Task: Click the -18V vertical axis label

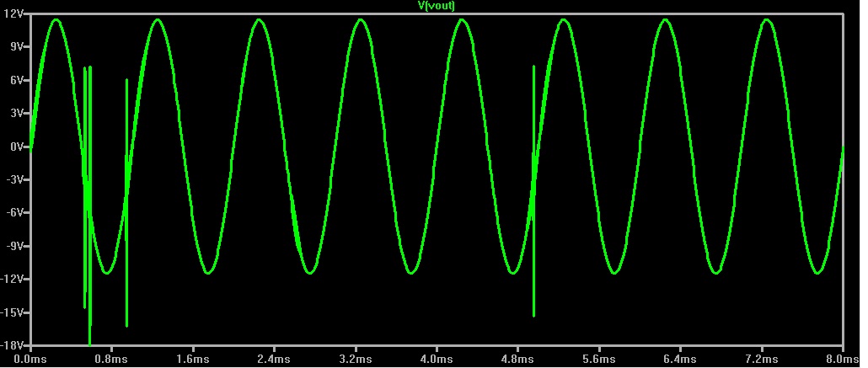Action: (12, 344)
